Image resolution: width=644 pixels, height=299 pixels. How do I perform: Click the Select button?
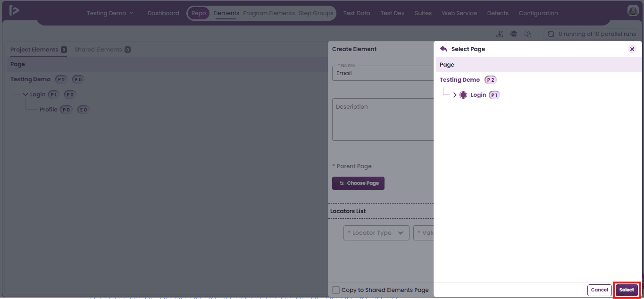tap(627, 290)
